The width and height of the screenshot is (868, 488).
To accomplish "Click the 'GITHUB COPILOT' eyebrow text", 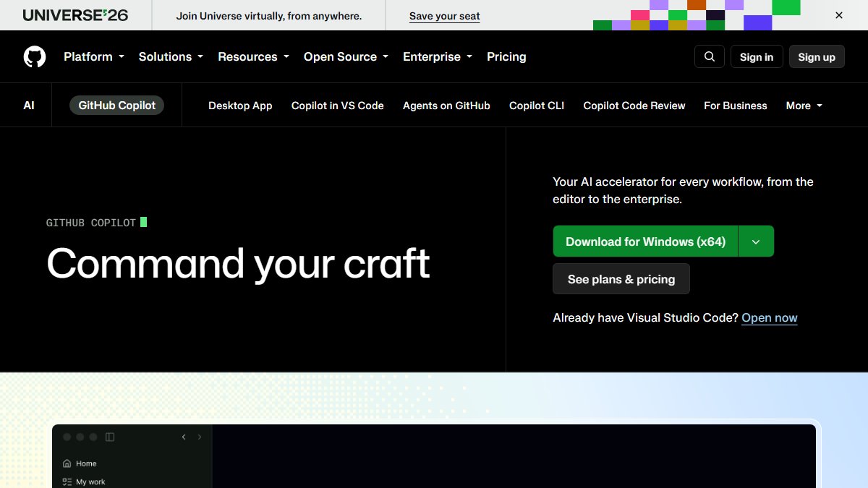I will point(91,223).
